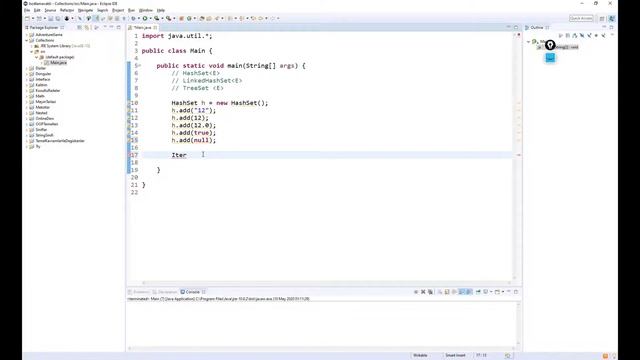The height and width of the screenshot is (360, 640).
Task: Switch to the Problems tab
Action: pyautogui.click(x=139, y=292)
